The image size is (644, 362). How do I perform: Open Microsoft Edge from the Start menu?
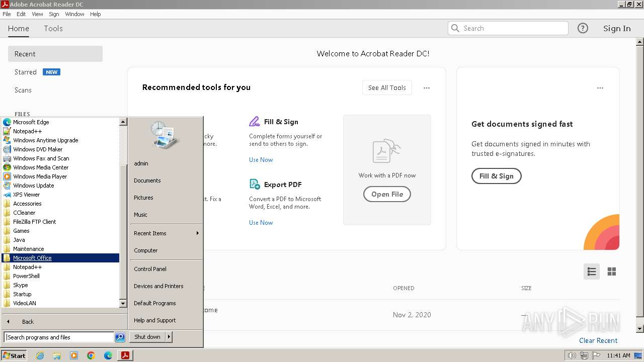point(60,122)
